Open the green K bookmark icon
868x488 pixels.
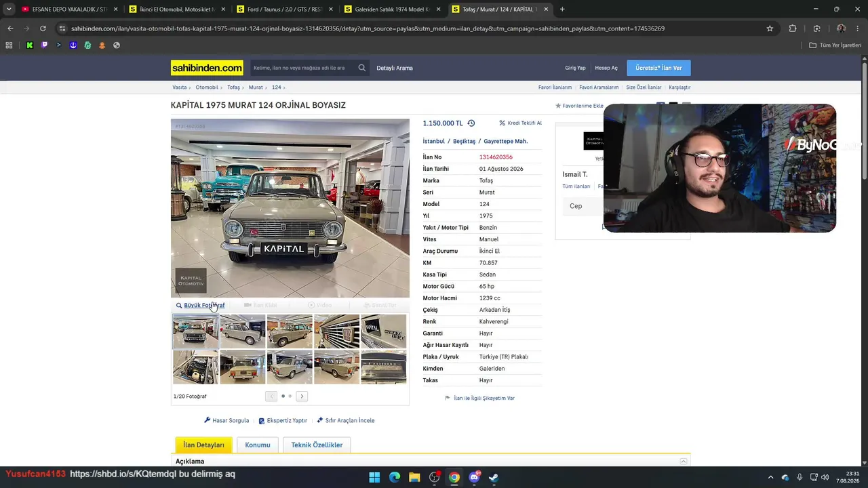[30, 45]
